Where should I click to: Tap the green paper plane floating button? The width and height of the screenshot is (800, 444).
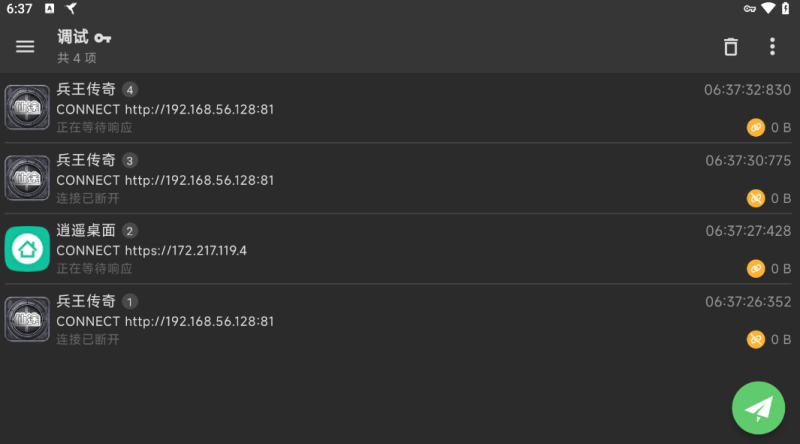click(758, 408)
